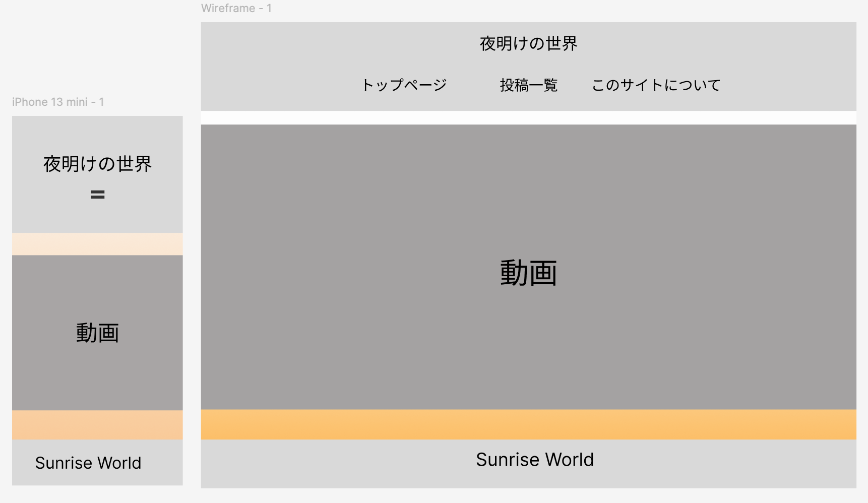This screenshot has width=868, height=503.
Task: Select the 投稿一覧 navigation item
Action: 528,85
